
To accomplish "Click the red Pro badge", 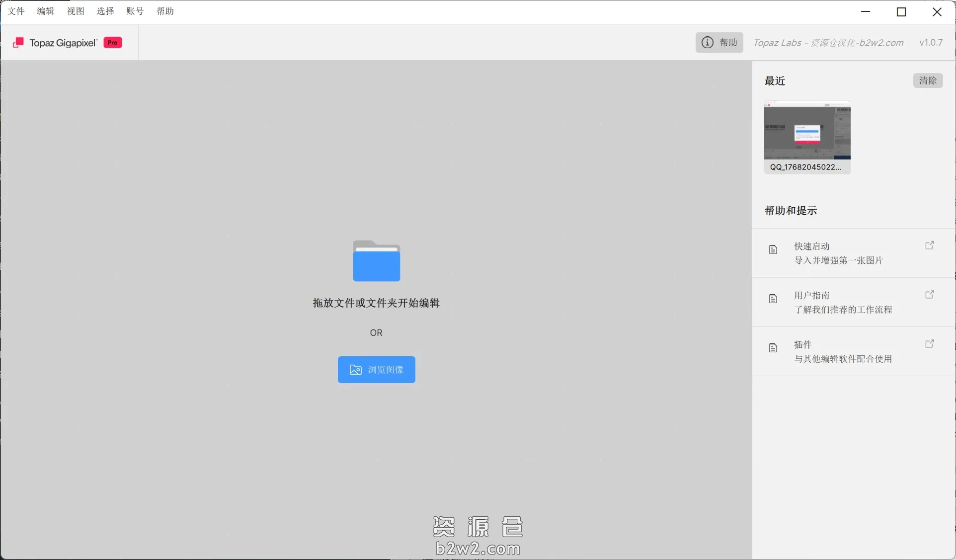I will pyautogui.click(x=113, y=43).
